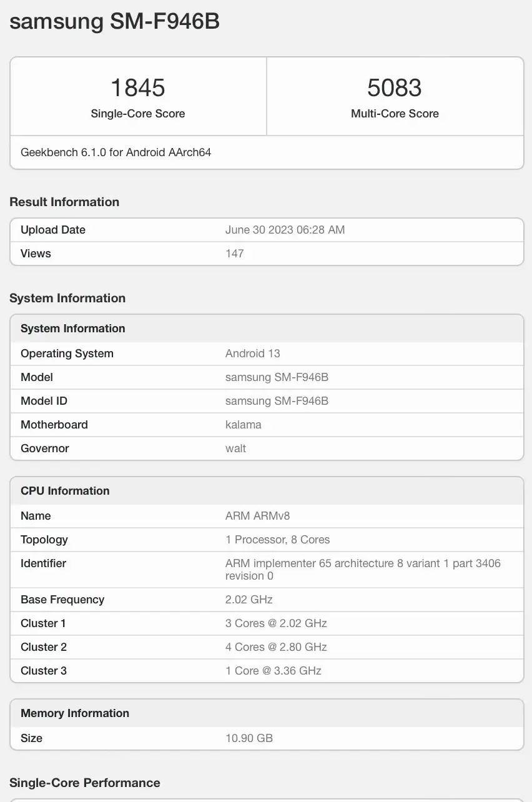532x802 pixels.
Task: Click the Views count 147
Action: coord(235,254)
